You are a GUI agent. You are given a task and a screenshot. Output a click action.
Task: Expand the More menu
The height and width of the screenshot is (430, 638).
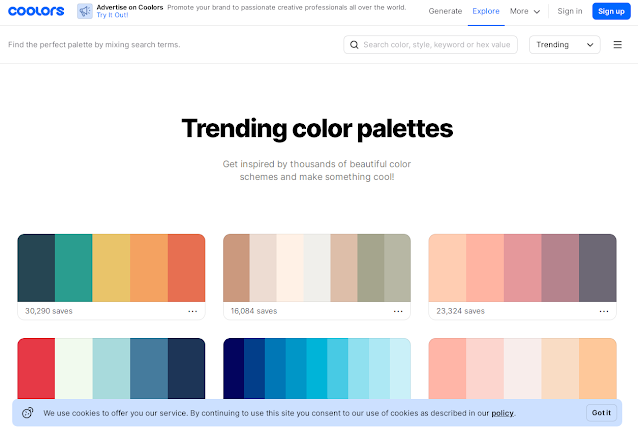click(525, 11)
